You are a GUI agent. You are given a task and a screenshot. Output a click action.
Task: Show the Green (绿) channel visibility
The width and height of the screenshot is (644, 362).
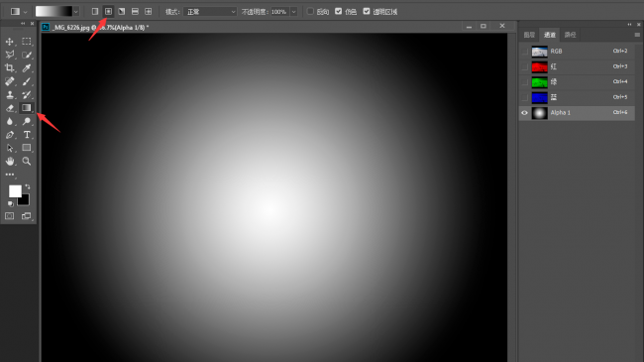point(524,82)
